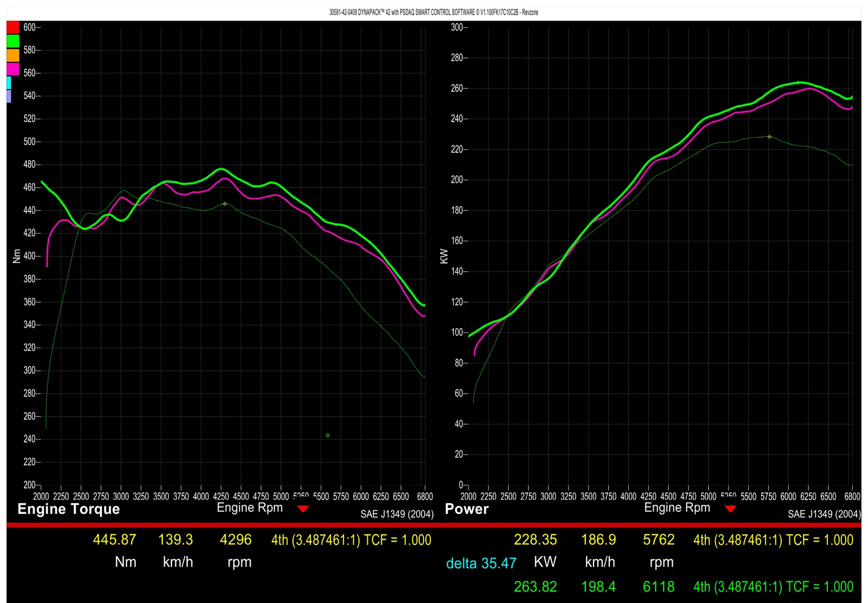Click the 6118 green rpm value
The image size is (868, 603).
659,587
